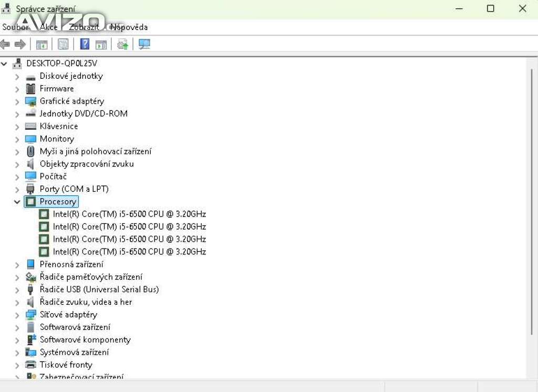The width and height of the screenshot is (538, 392).
Task: Click the scan for hardware changes monitor icon
Action: point(144,45)
